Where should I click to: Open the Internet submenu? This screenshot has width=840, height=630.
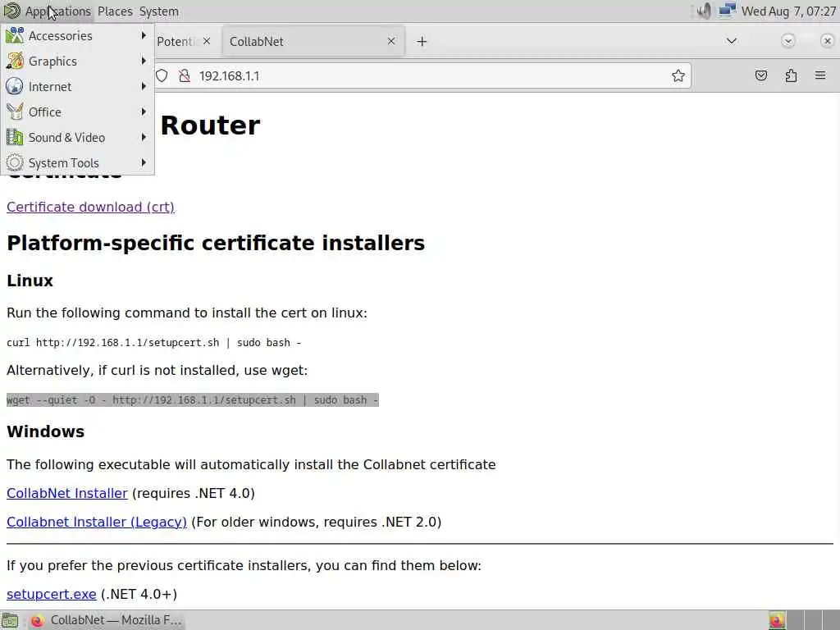77,87
